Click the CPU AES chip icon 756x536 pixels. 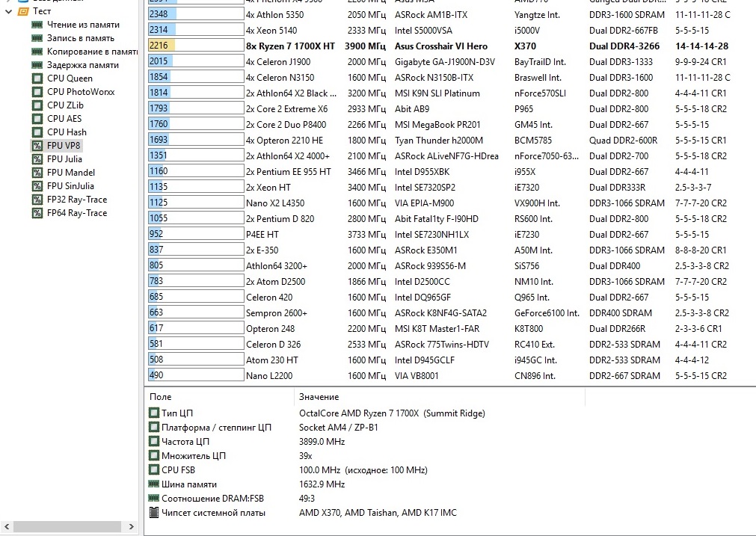pos(37,119)
